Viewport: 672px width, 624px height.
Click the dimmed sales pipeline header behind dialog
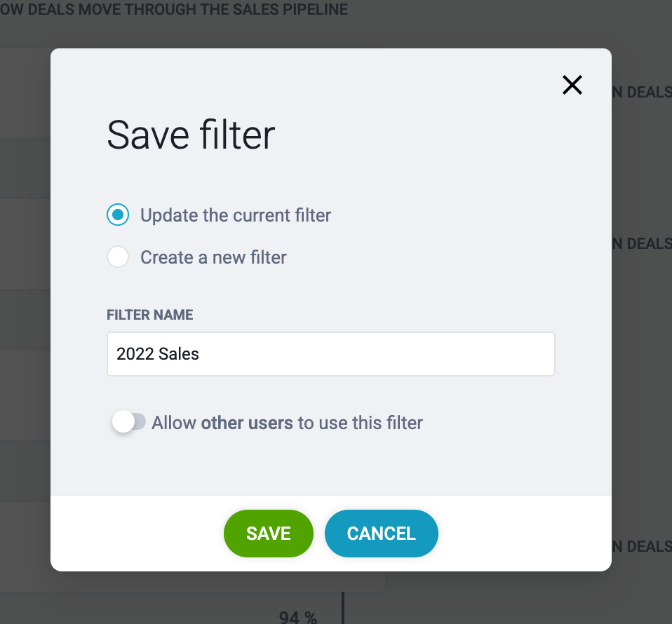click(x=174, y=9)
